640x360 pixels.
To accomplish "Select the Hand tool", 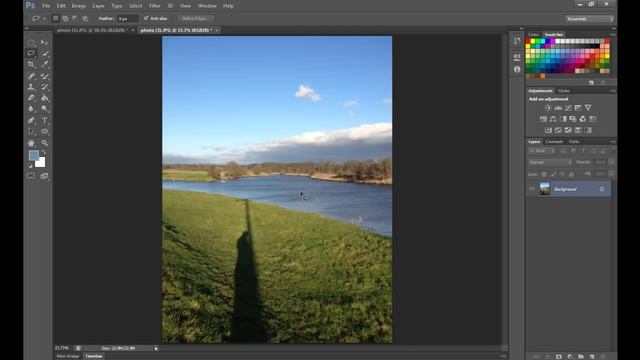I will pyautogui.click(x=31, y=143).
